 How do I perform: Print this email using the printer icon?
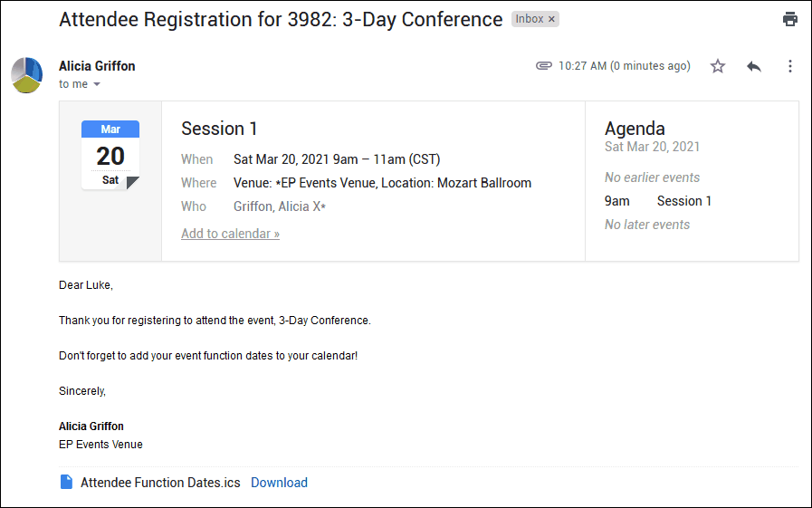pyautogui.click(x=789, y=19)
